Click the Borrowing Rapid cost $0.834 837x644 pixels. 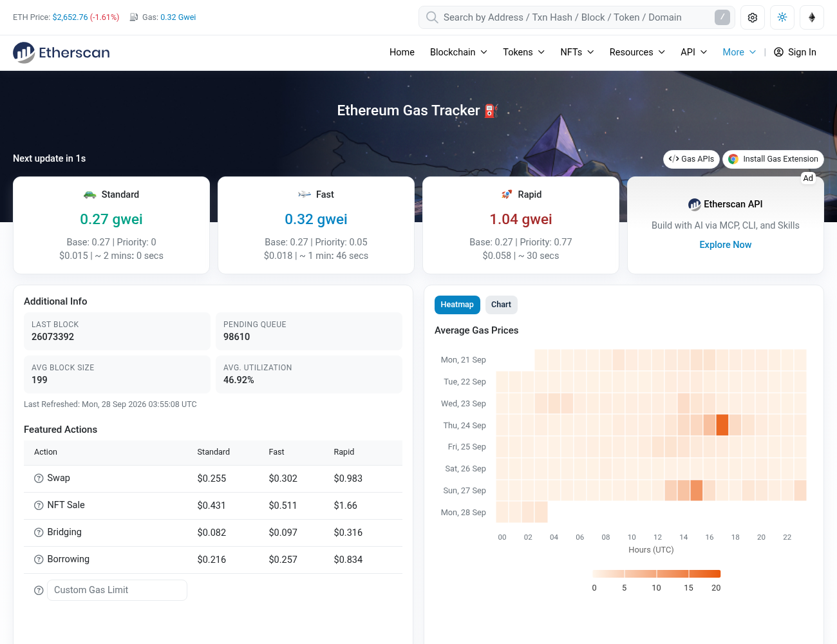click(348, 560)
